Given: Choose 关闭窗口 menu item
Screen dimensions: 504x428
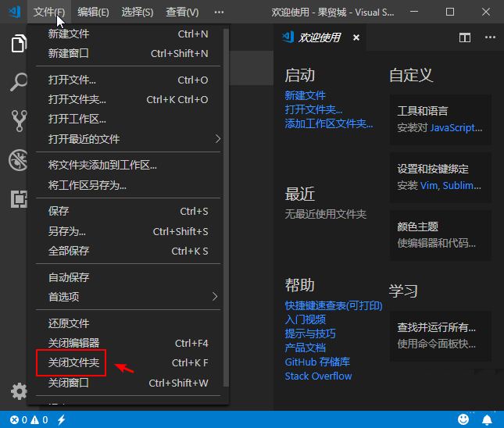Looking at the screenshot, I should pos(128,383).
